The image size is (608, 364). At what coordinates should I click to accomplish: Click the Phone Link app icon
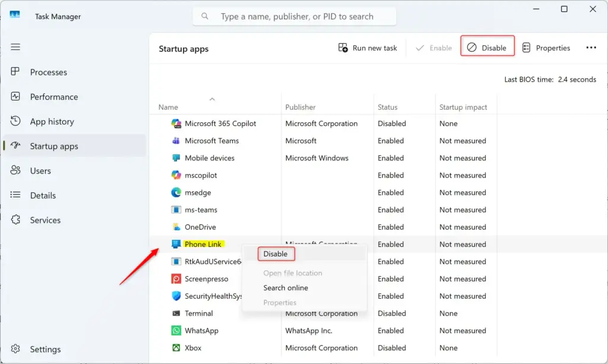(176, 244)
